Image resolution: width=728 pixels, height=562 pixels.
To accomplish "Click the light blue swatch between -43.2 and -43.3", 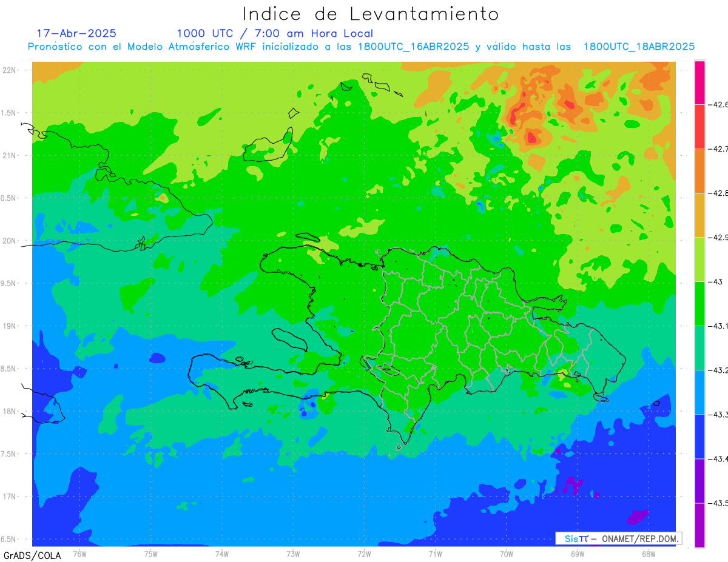I will click(699, 392).
